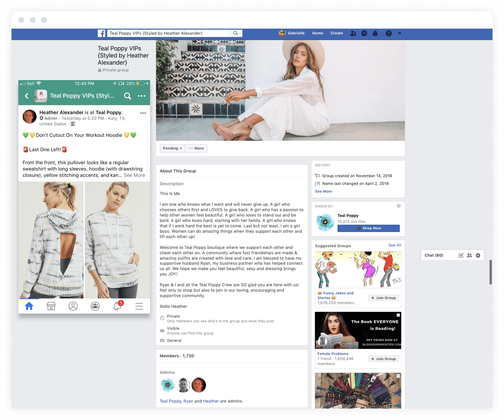Expand post with See More
504x420 pixels.
[x=134, y=175]
